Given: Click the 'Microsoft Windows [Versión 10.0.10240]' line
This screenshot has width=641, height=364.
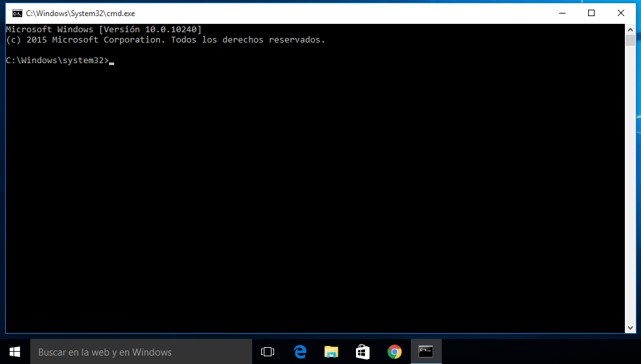Looking at the screenshot, I should [x=104, y=30].
